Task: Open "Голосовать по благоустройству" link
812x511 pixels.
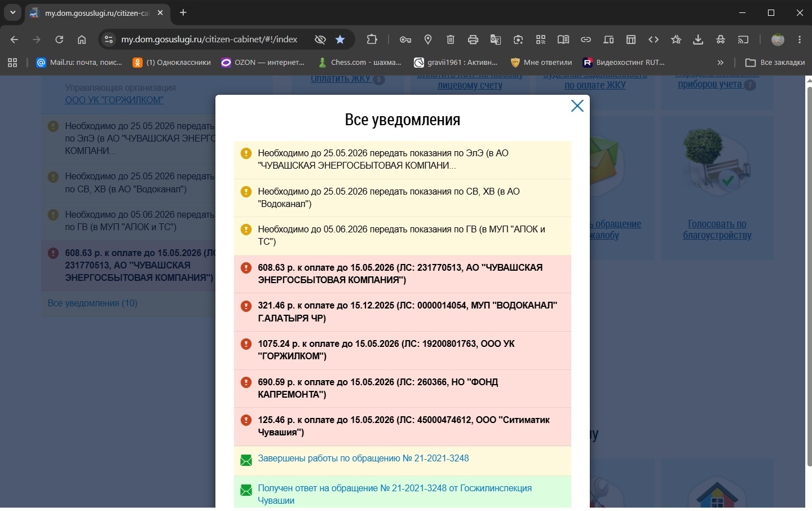Action: 717,230
